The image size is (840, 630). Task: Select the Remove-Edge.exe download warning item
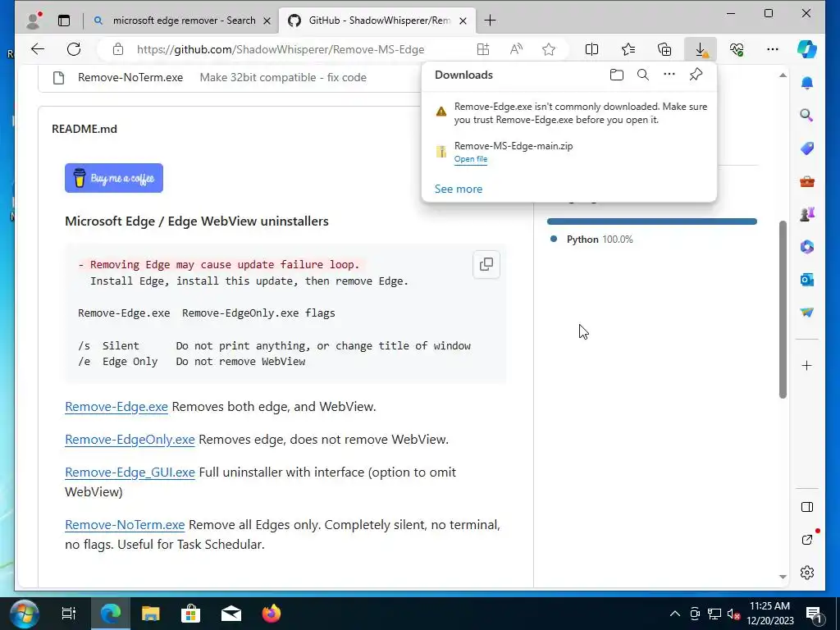tap(569, 113)
